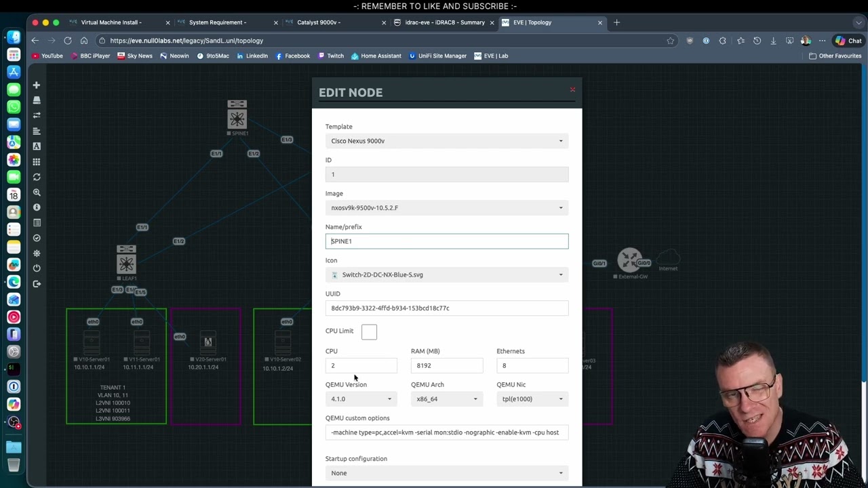The width and height of the screenshot is (868, 488).
Task: Open App Store in the Dock
Action: 14,72
